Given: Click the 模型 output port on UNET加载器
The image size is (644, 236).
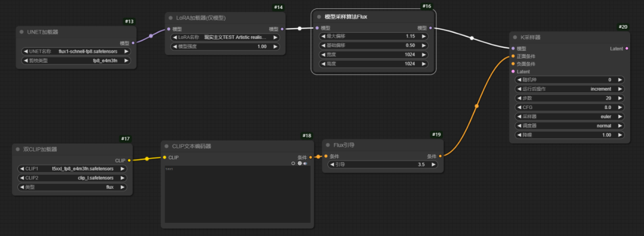Looking at the screenshot, I should [x=133, y=43].
